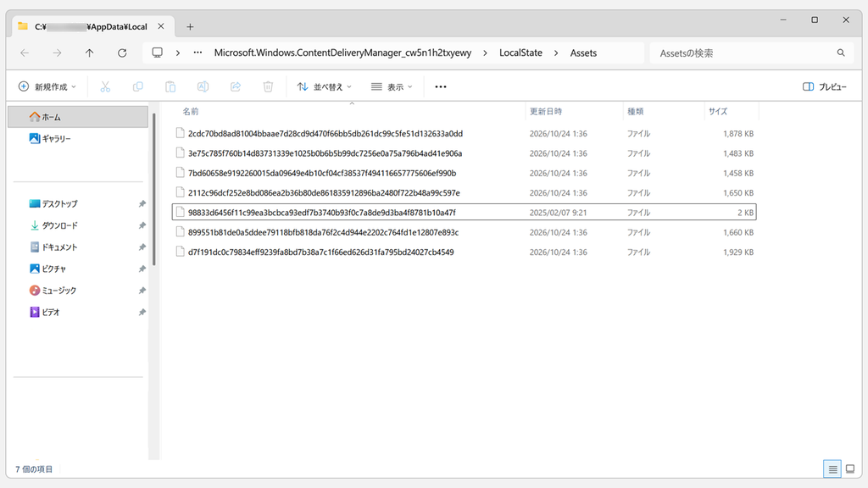
Task: Toggle the プレビュー preview pane
Action: (824, 87)
